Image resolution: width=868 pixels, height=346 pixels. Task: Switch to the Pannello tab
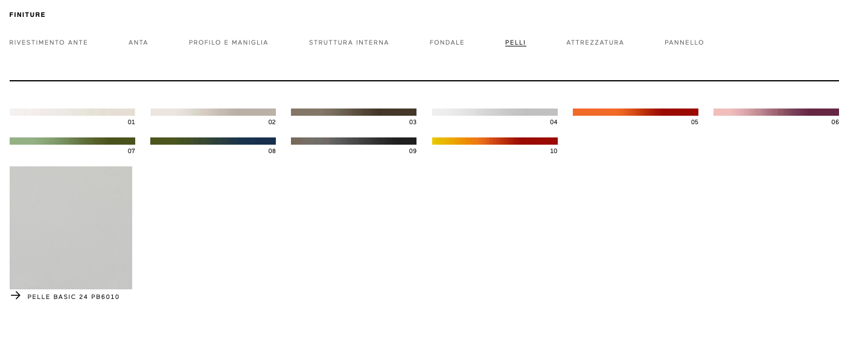pyautogui.click(x=684, y=43)
